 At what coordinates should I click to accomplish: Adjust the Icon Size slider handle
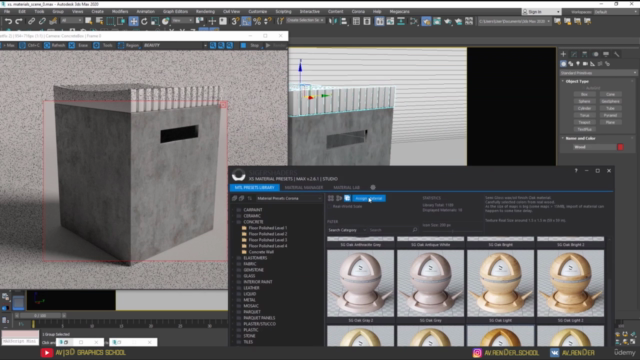coord(453,231)
